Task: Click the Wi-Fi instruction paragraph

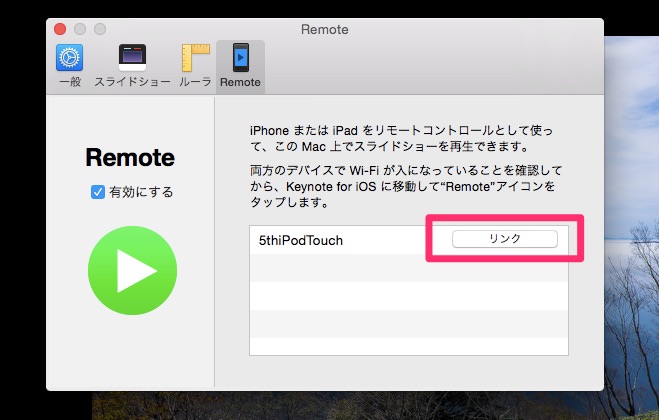Action: [406, 186]
